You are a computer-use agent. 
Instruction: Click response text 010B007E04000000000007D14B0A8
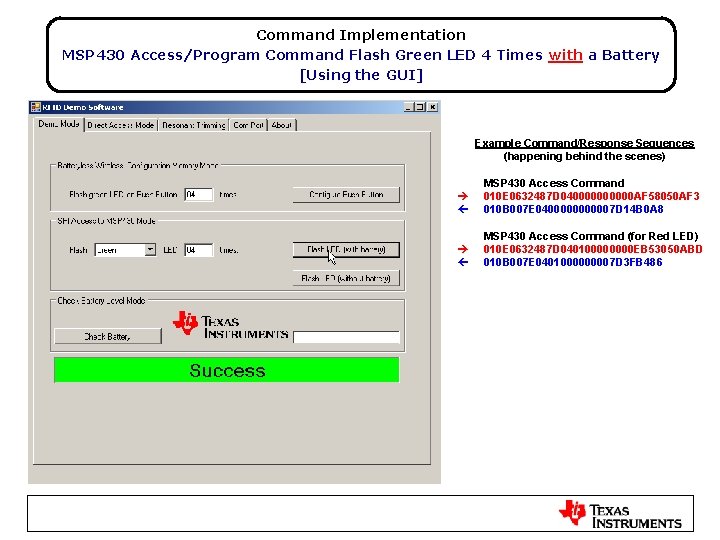573,209
